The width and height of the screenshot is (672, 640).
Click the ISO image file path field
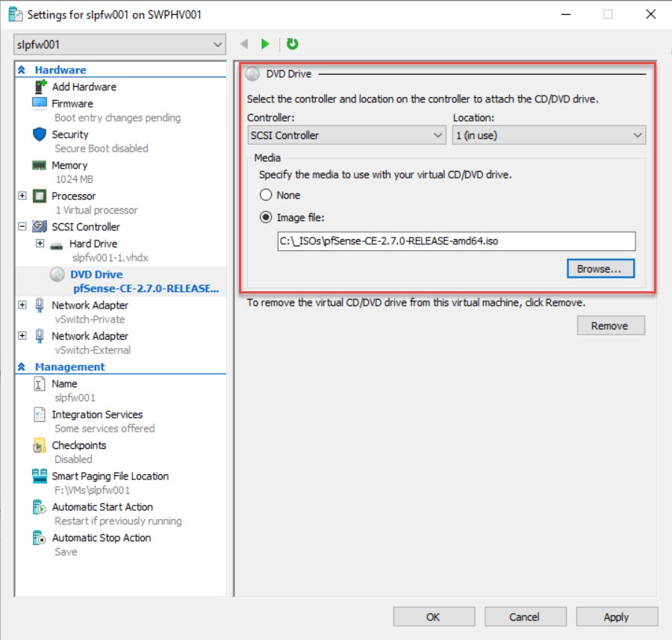pyautogui.click(x=455, y=241)
